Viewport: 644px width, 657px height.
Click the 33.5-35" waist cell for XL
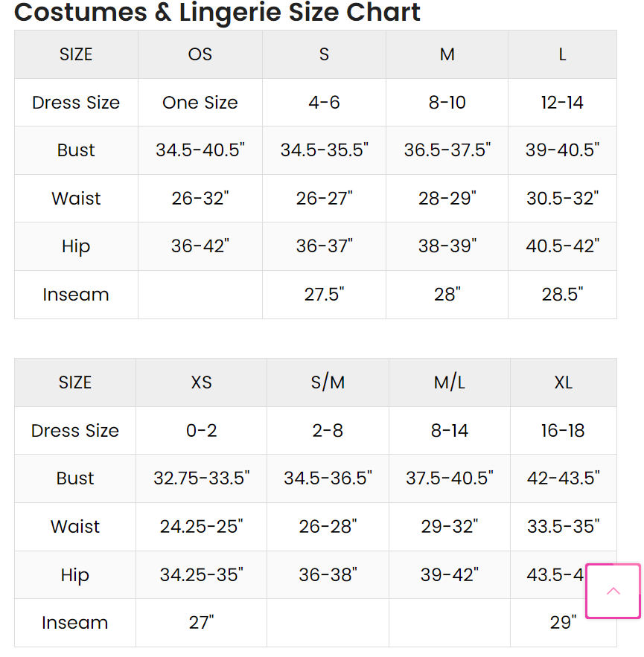pyautogui.click(x=563, y=527)
